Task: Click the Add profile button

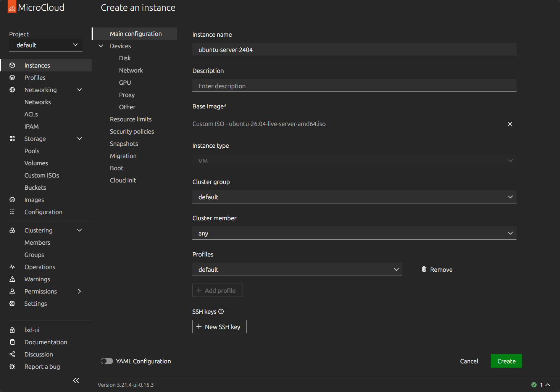Action: 217,290
